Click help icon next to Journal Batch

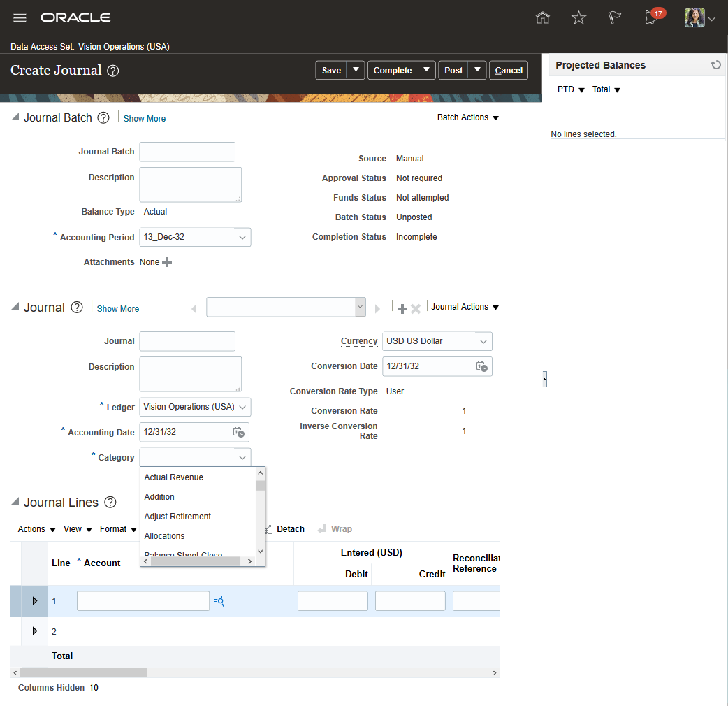tap(103, 117)
